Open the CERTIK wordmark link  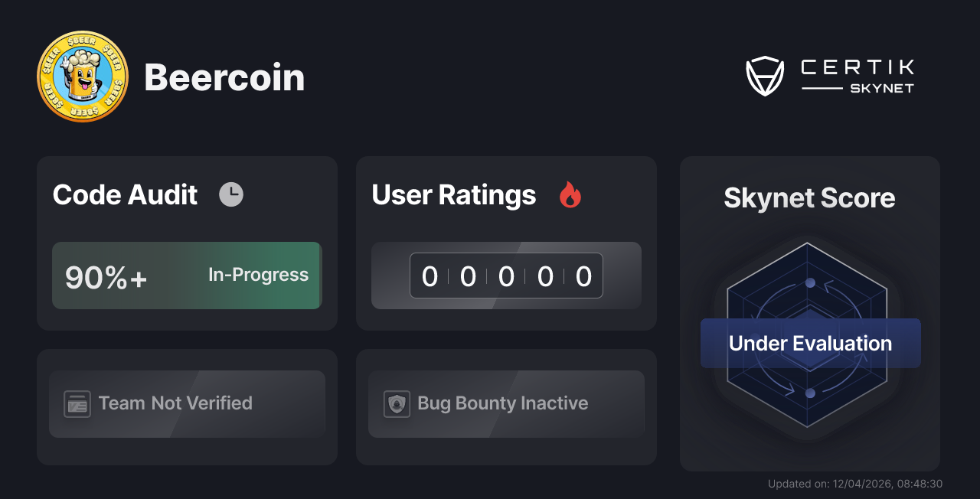[856, 68]
